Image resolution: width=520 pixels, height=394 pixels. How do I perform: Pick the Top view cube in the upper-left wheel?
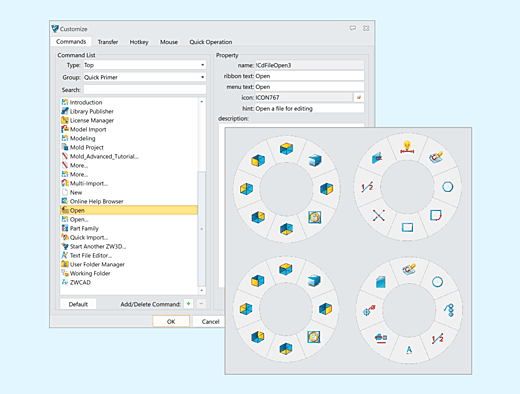click(286, 149)
